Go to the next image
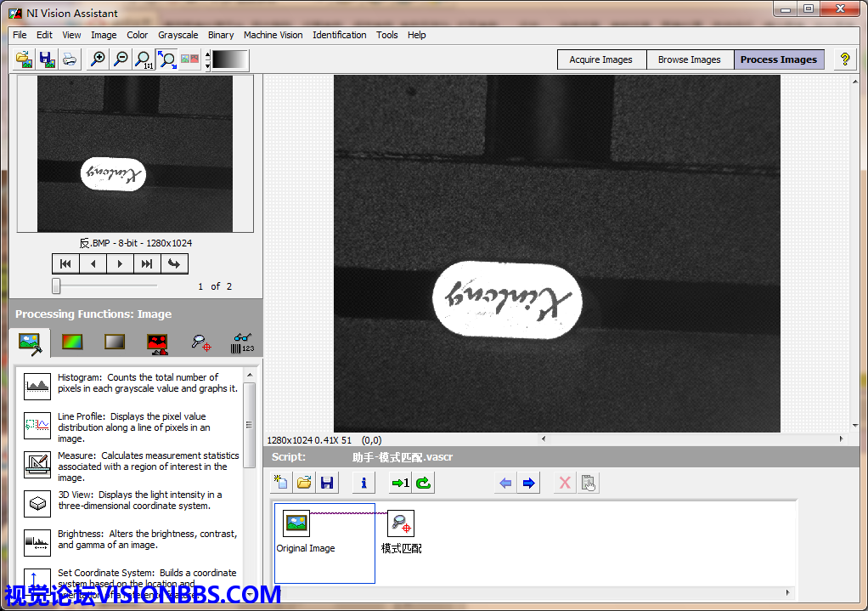Viewport: 868px width, 611px height. coord(120,263)
